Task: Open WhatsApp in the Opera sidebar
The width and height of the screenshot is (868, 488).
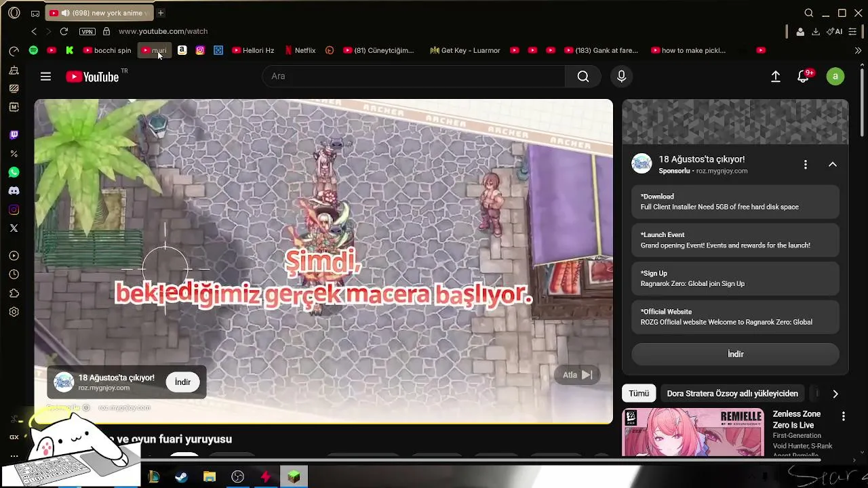Action: (x=14, y=172)
